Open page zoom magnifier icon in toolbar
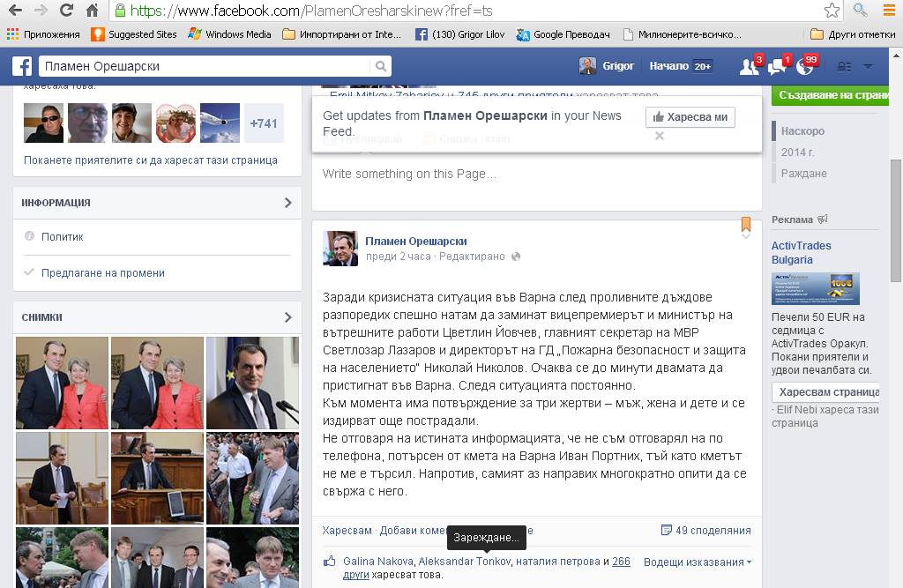 pyautogui.click(x=860, y=10)
